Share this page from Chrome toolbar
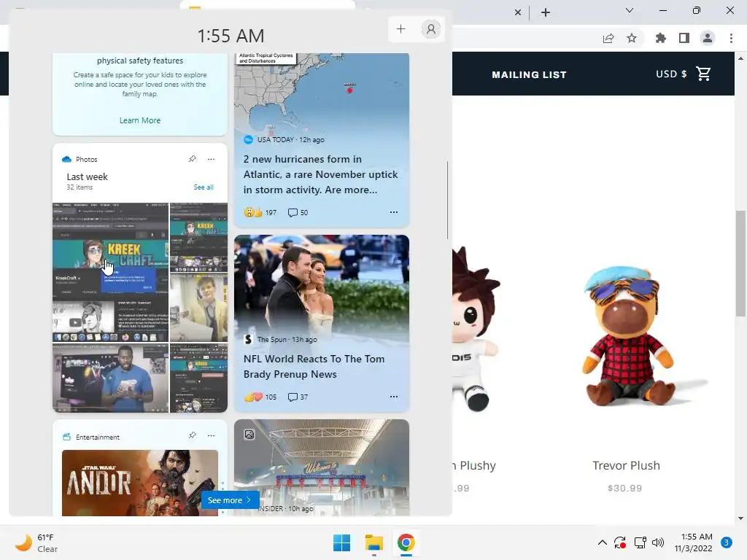The height and width of the screenshot is (560, 747). (608, 38)
